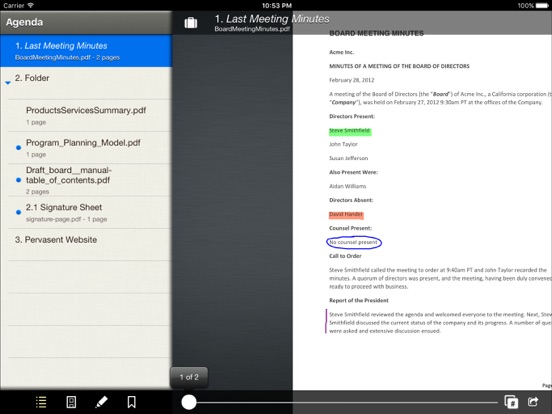
Task: Tap the bookmark icon
Action: [x=132, y=402]
